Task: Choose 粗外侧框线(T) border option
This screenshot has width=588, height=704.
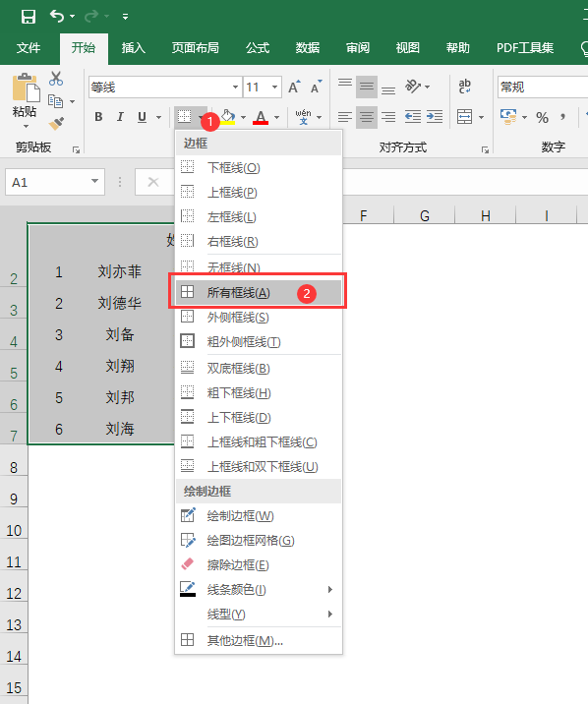Action: (259, 341)
